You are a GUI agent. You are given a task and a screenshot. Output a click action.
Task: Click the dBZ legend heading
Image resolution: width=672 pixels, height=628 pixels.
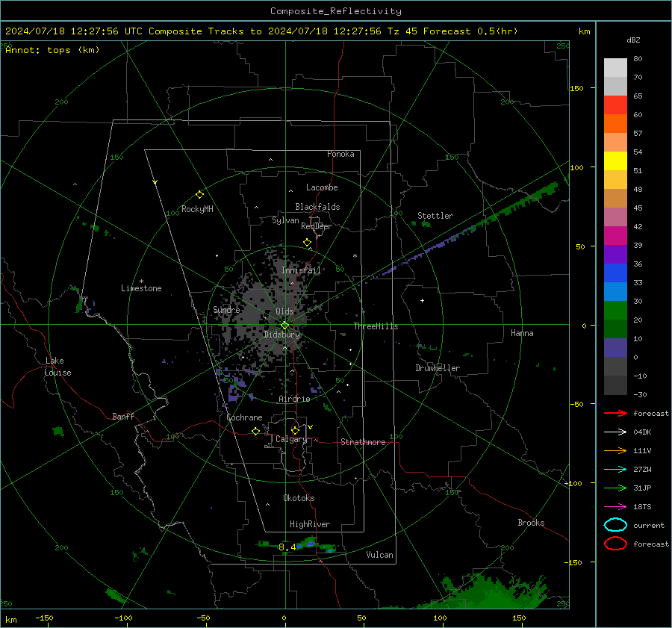point(633,40)
